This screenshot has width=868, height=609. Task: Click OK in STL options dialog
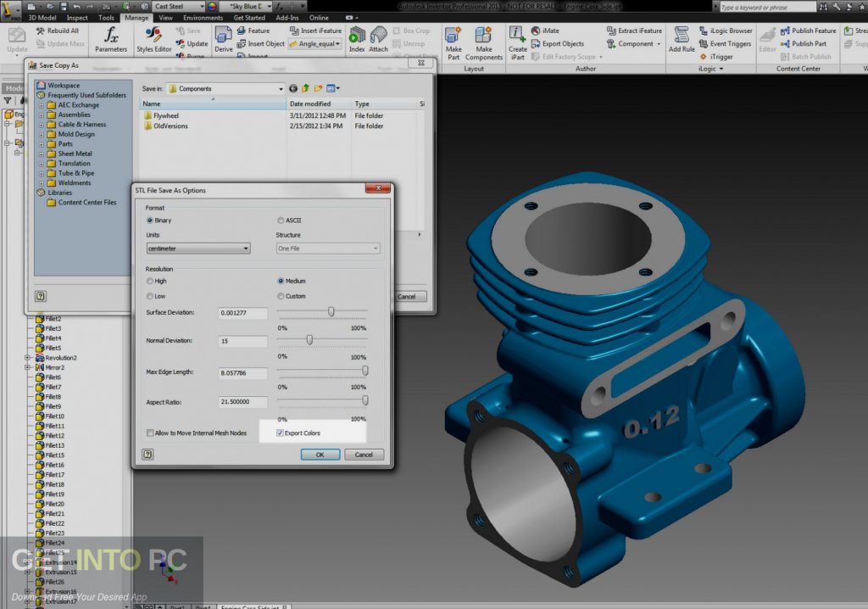click(320, 455)
